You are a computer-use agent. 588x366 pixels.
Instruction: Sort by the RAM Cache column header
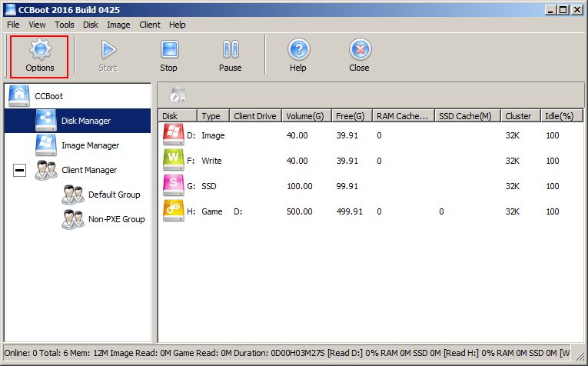pos(403,116)
